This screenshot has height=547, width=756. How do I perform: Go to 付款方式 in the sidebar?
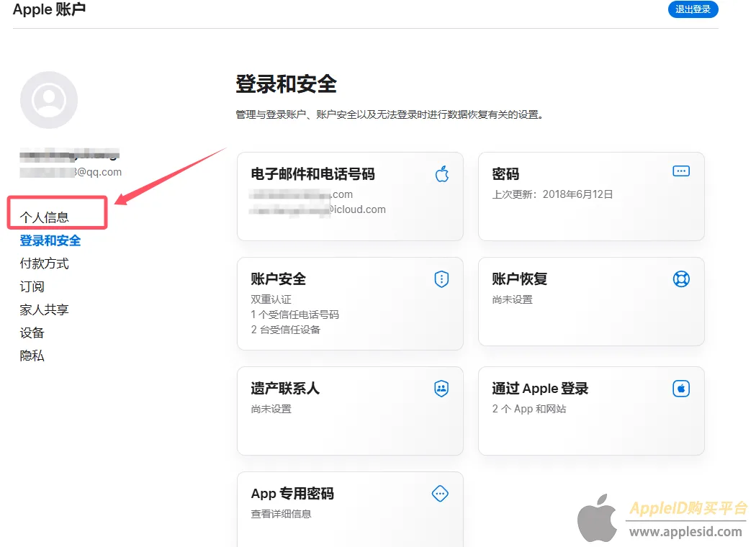[x=45, y=263]
